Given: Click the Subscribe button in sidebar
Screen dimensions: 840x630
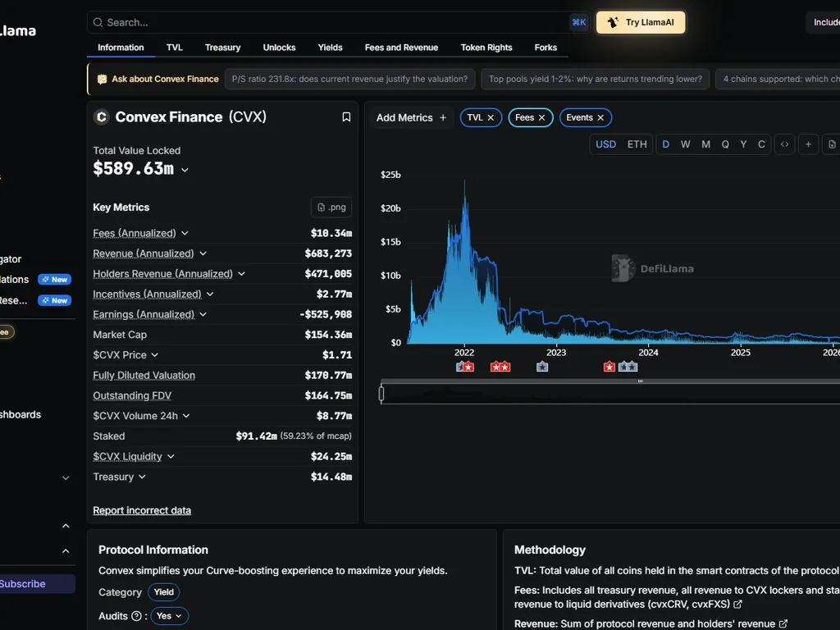Looking at the screenshot, I should tap(33, 584).
